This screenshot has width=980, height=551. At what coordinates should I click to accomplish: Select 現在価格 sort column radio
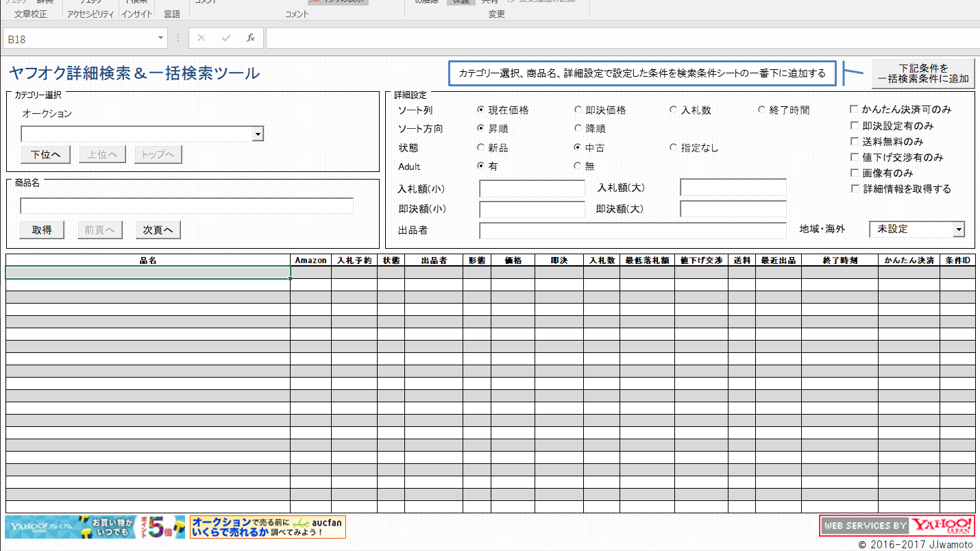(x=481, y=110)
